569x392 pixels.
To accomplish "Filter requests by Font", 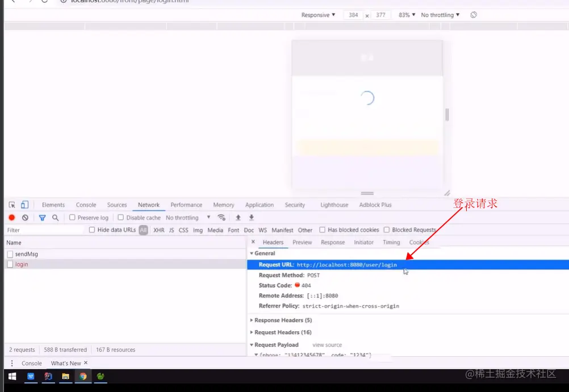I will pos(233,230).
